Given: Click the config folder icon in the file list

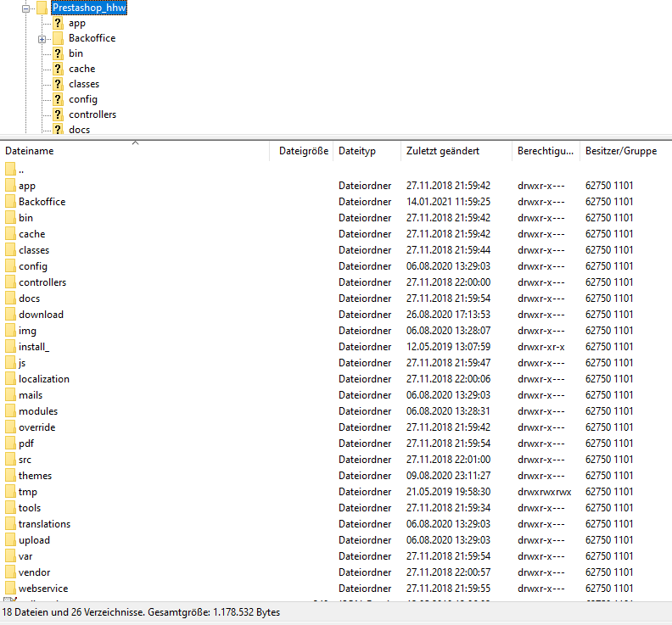Looking at the screenshot, I should click(x=11, y=266).
